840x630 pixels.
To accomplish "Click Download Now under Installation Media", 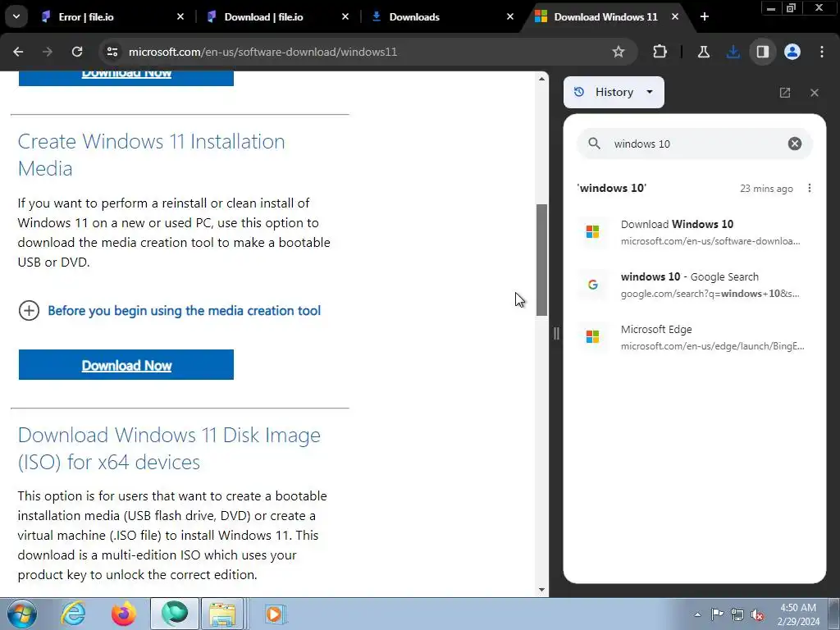I will [126, 365].
